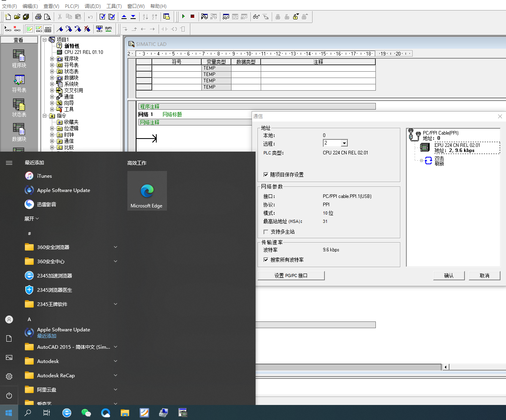
Task: Open the 远程 address dropdown
Action: coord(344,143)
